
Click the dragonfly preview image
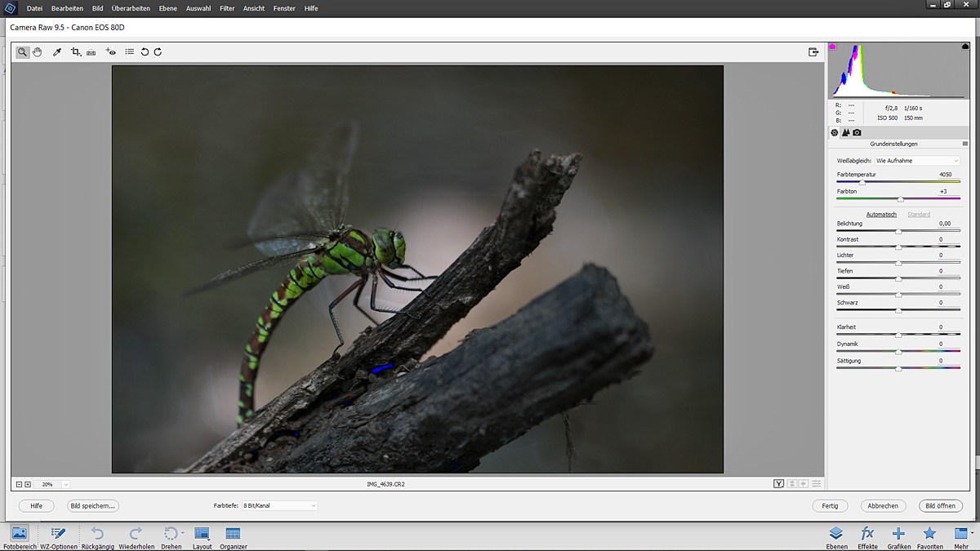pyautogui.click(x=417, y=269)
